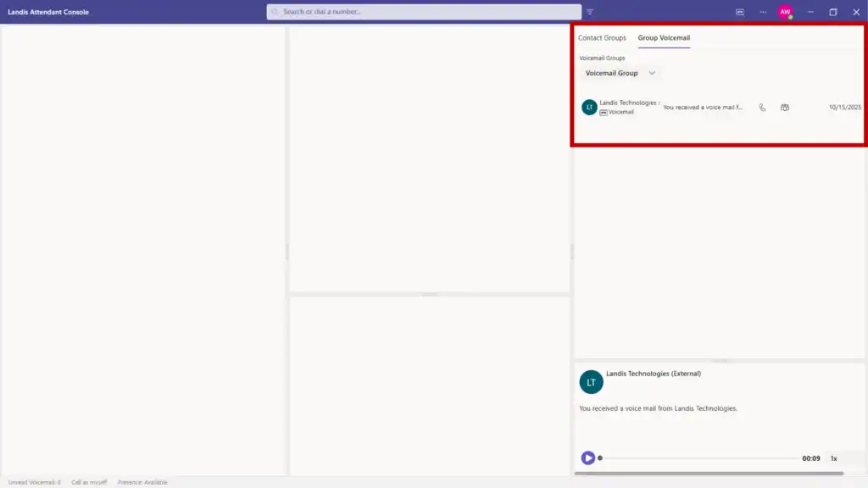Change Presence: Available in status bar
The image size is (868, 488).
point(141,481)
